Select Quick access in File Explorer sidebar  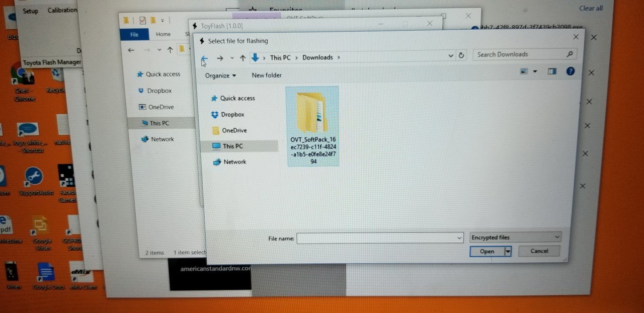[158, 74]
